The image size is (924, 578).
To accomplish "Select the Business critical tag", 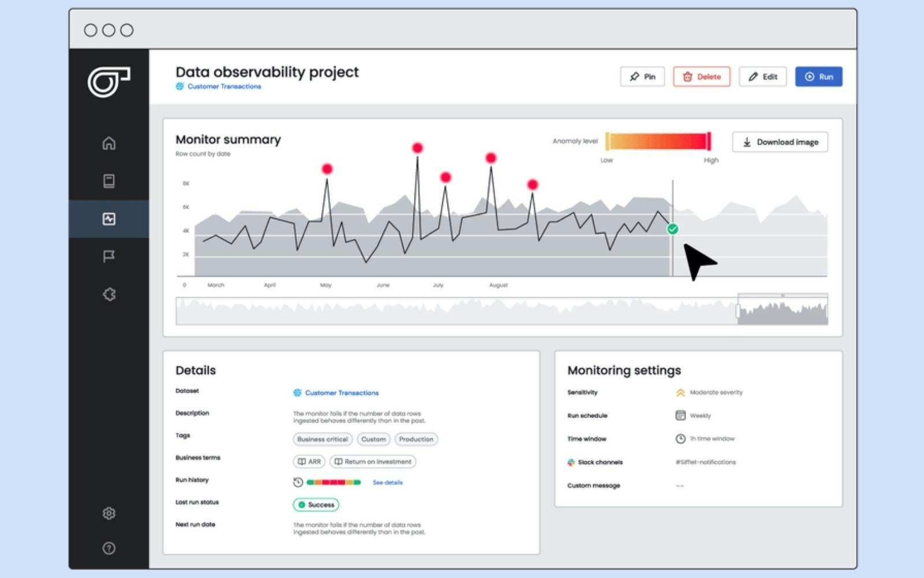I will click(x=322, y=439).
